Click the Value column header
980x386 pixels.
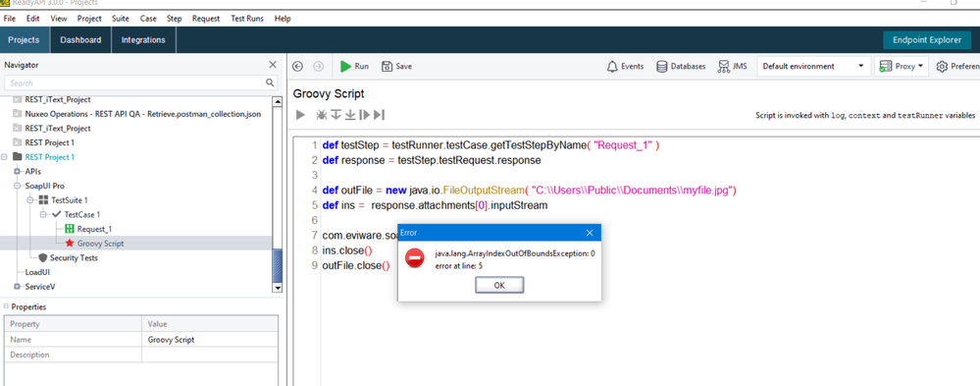click(210, 324)
